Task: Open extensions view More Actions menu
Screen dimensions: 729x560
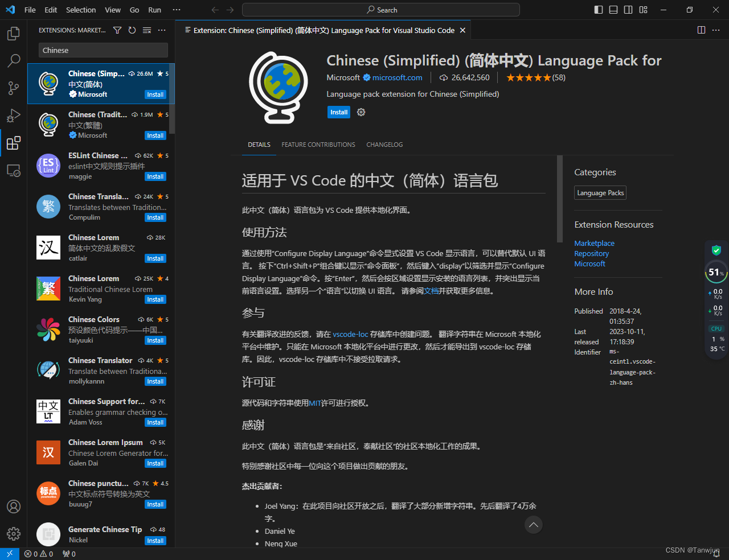Action: [162, 30]
